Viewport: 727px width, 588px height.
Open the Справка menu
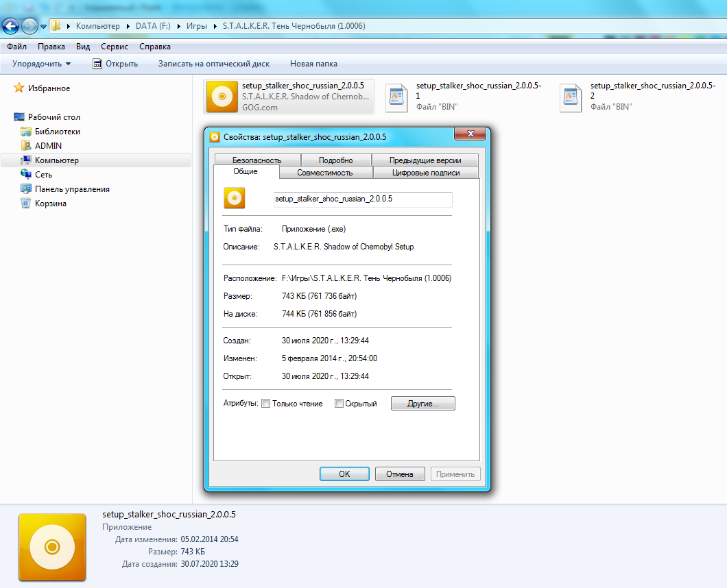155,47
